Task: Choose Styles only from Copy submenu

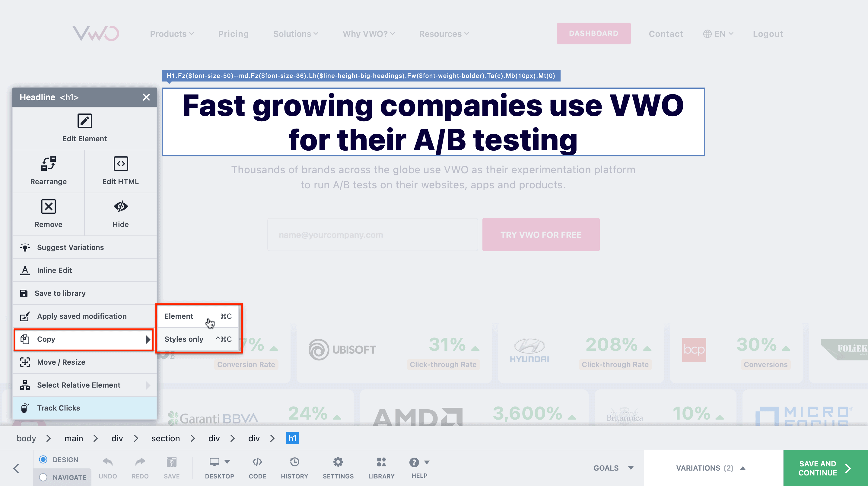Action: pos(198,339)
